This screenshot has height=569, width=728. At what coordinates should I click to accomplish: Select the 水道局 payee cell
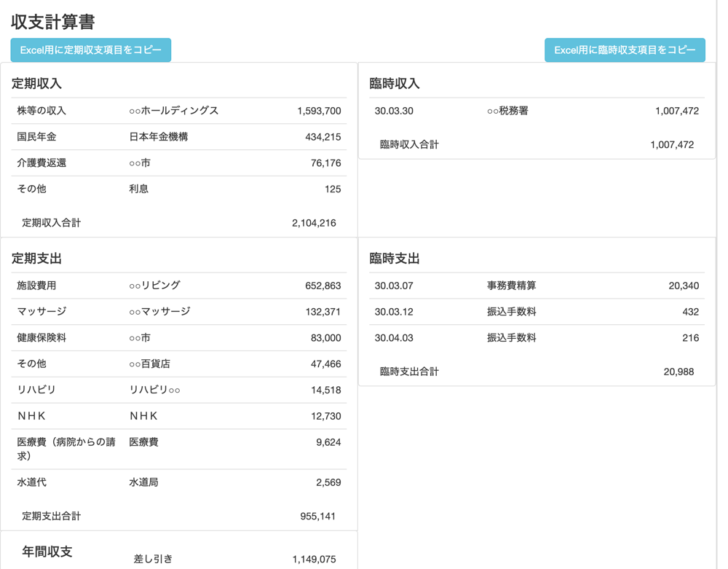pos(143,482)
